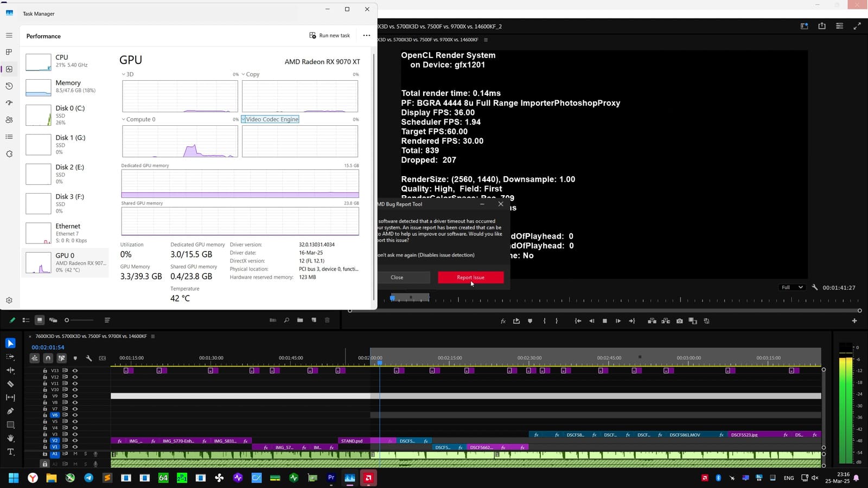The width and height of the screenshot is (868, 488).
Task: Toggle nest-or-individual clips insert button
Action: [35, 358]
